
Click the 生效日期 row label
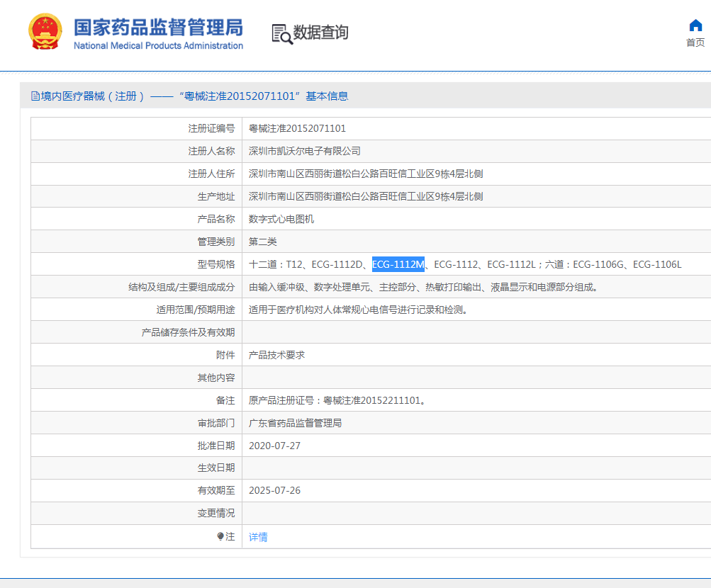(x=216, y=468)
